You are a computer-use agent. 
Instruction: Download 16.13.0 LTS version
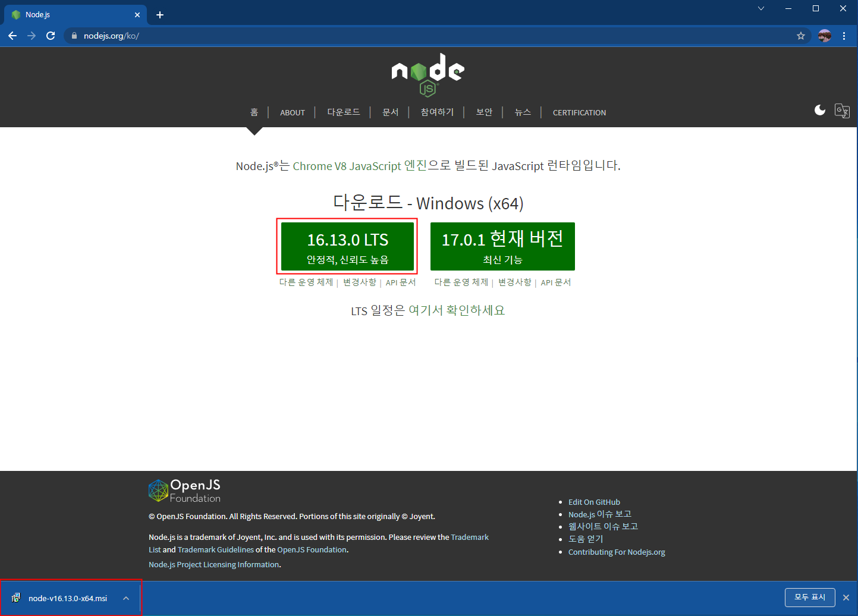click(x=347, y=246)
